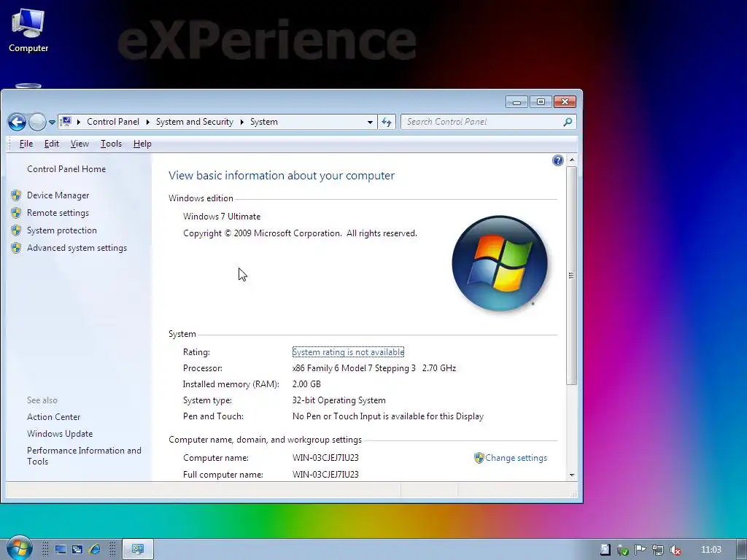Launch Internet Explorer from quick launch
Image resolution: width=747 pixels, height=560 pixels.
(x=95, y=550)
